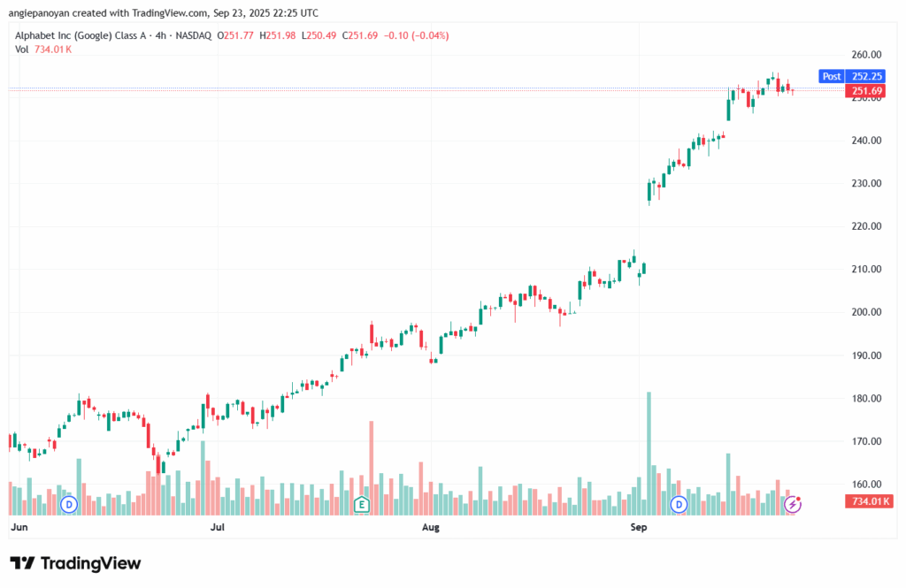Click the tallest September volume bar
Screen dimensions: 906x588
[649, 453]
